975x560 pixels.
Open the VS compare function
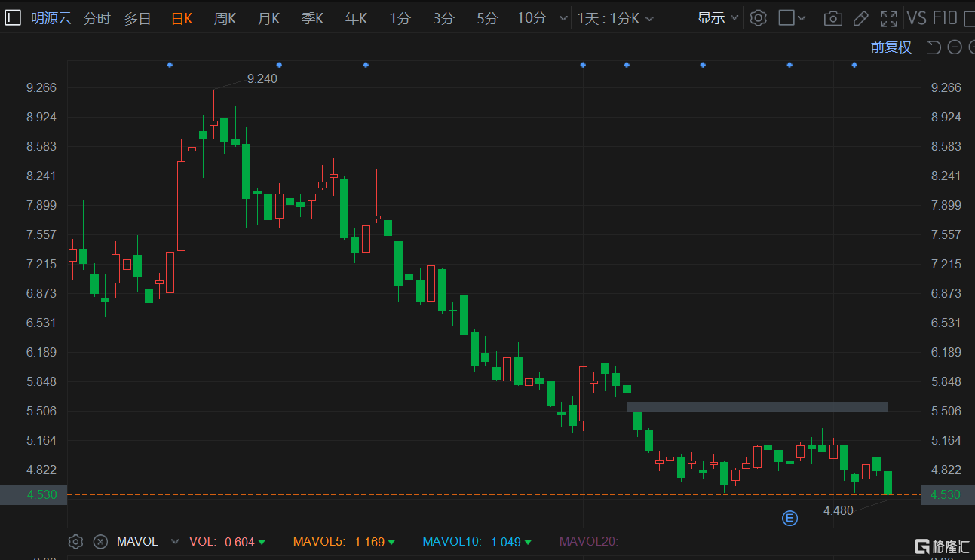(917, 18)
